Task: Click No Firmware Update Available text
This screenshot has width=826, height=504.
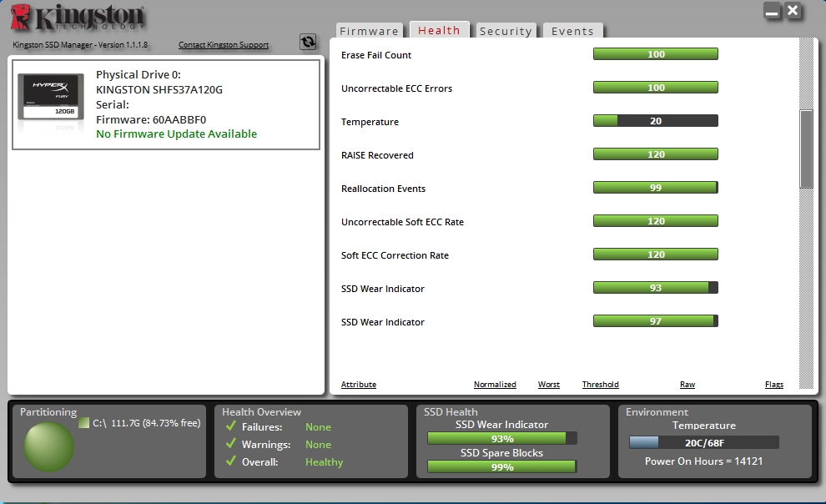Action: (x=177, y=134)
